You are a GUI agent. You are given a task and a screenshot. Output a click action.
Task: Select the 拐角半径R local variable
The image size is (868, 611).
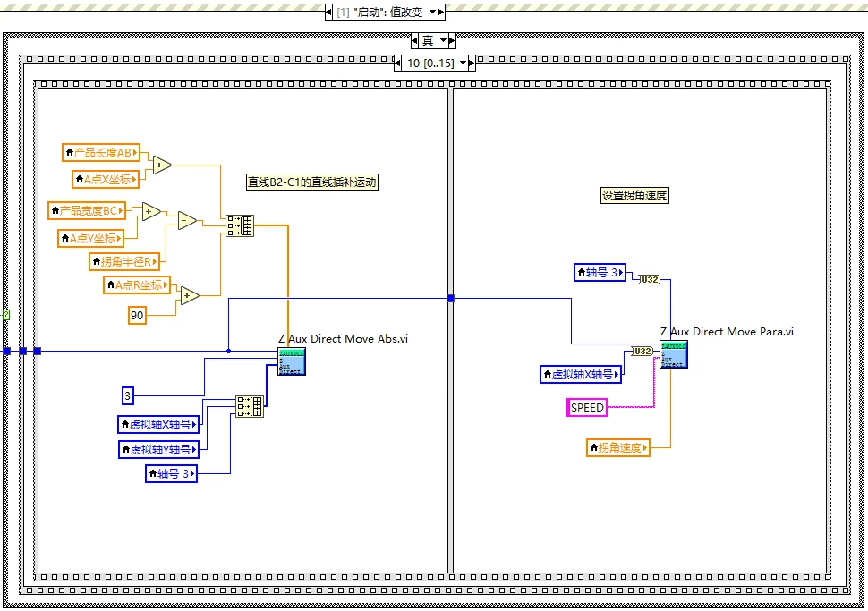(124, 261)
